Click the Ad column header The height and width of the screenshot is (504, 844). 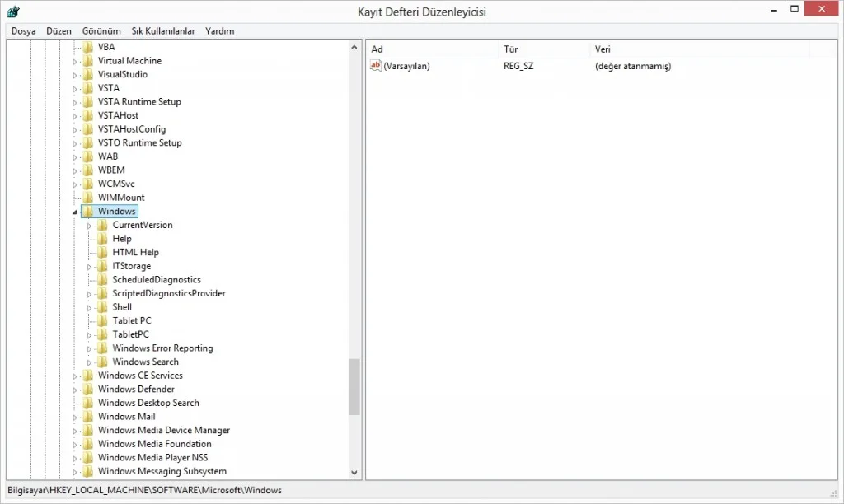[x=432, y=49]
